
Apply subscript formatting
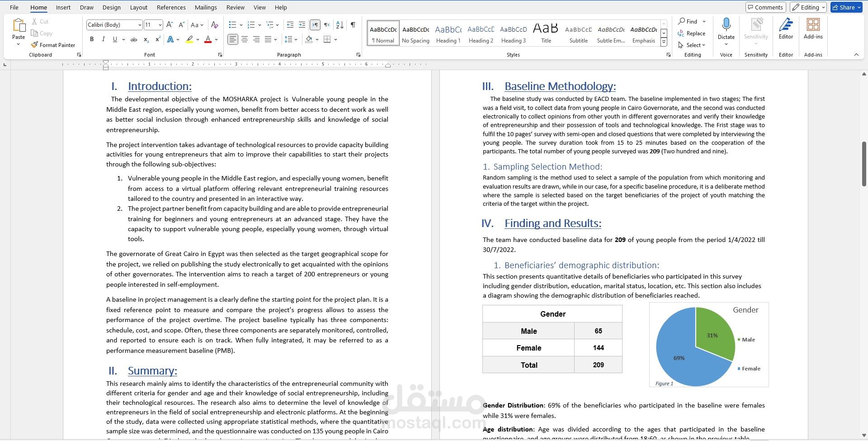point(146,39)
